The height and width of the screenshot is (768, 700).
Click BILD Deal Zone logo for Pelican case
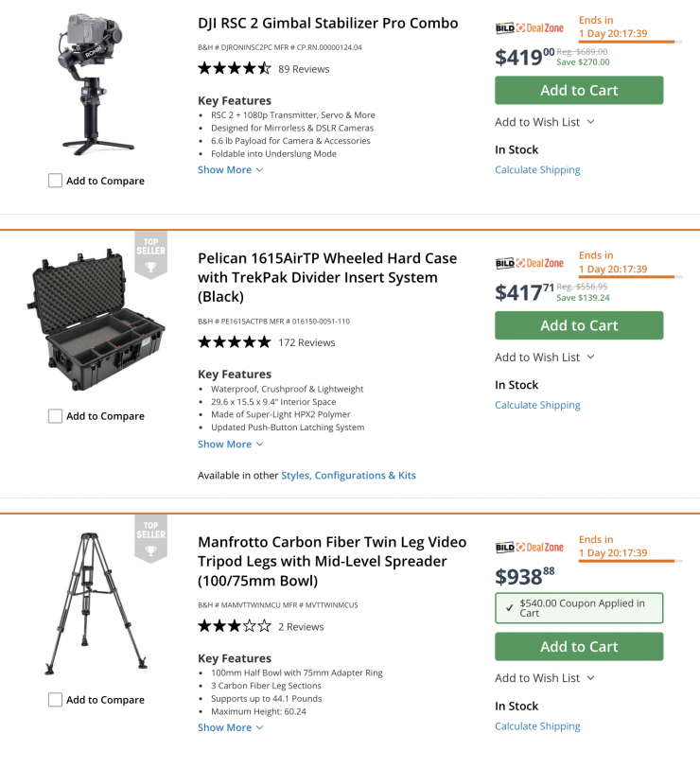[x=529, y=264]
